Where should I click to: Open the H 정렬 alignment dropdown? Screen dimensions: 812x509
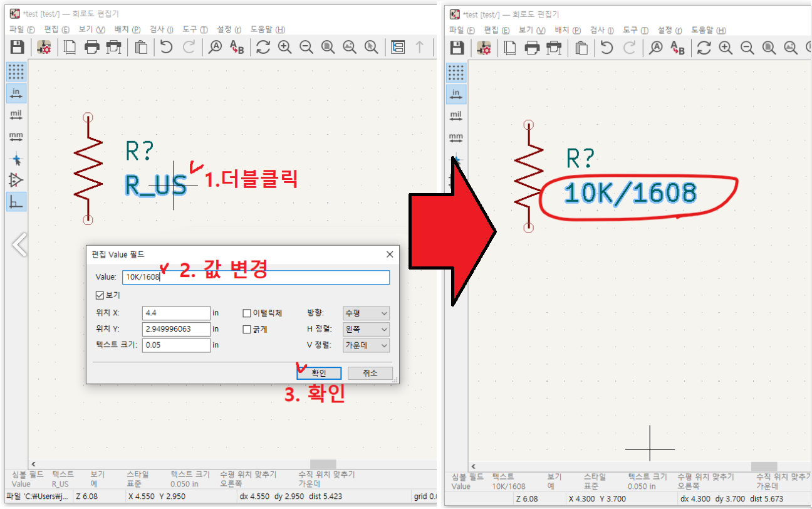click(x=366, y=329)
